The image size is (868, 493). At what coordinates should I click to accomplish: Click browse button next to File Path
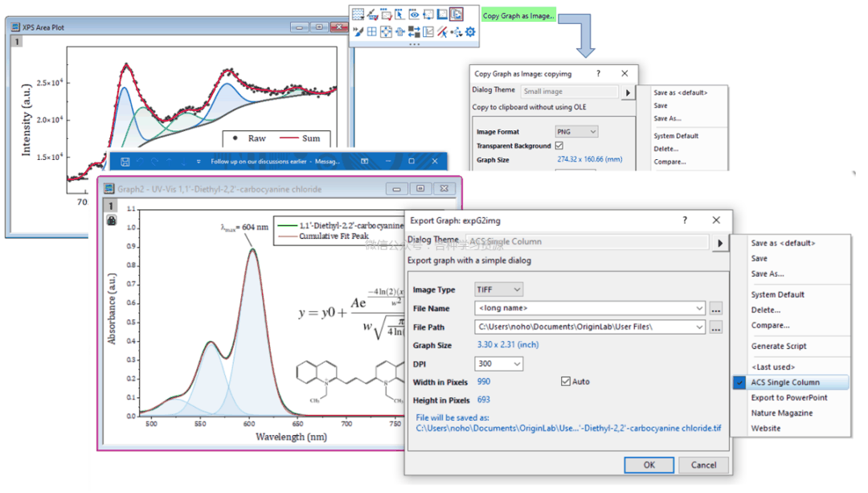point(716,327)
